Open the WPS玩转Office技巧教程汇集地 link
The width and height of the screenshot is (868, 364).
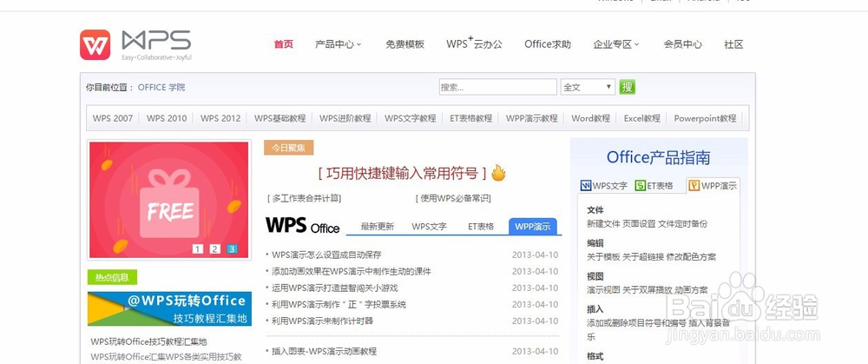[x=149, y=341]
